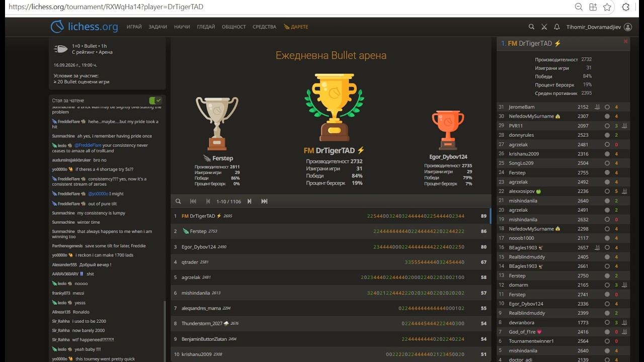Open site search magnifier in header
This screenshot has width=644, height=362.
531,27
